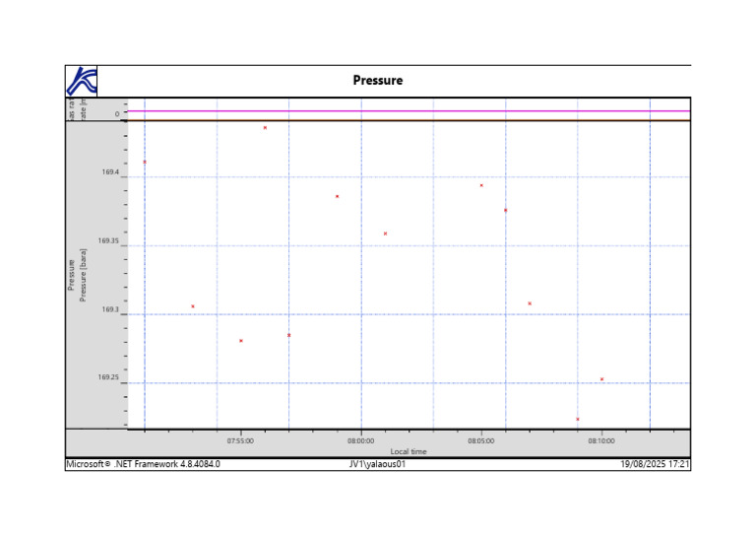Click the red data point at 08:10:00
This screenshot has width=756, height=535.
601,379
